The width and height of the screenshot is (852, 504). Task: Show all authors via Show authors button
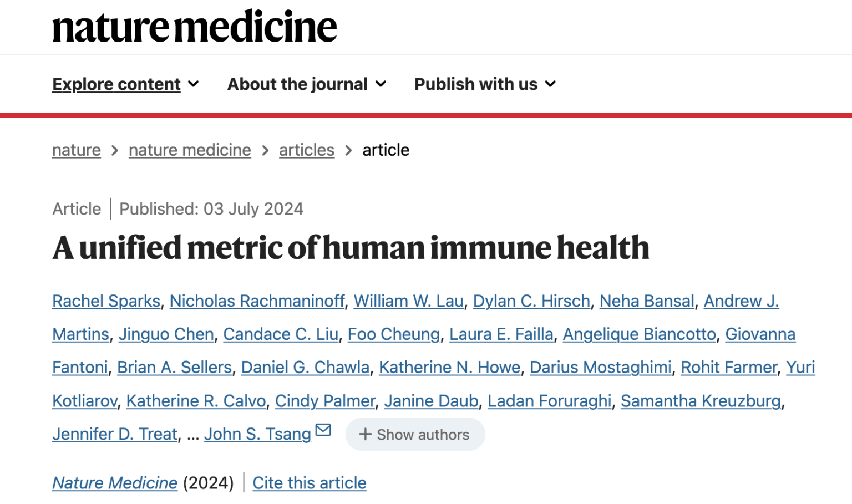click(415, 435)
